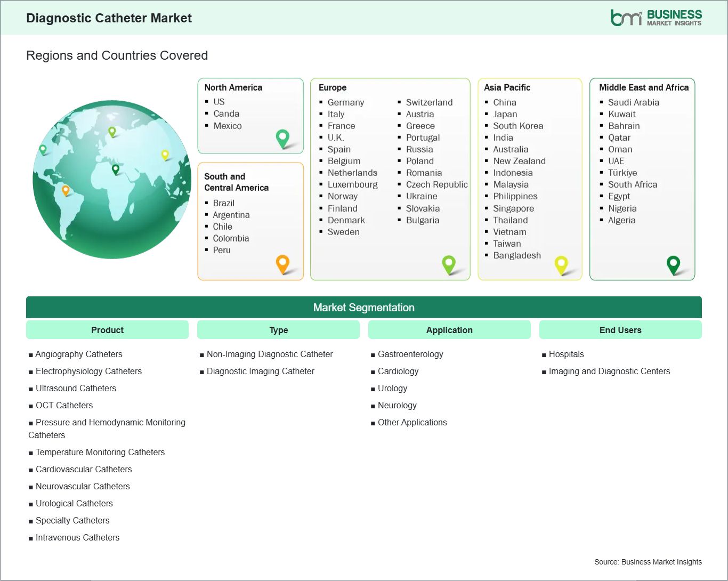
Task: Select the End Users segmentation header
Action: tap(620, 330)
